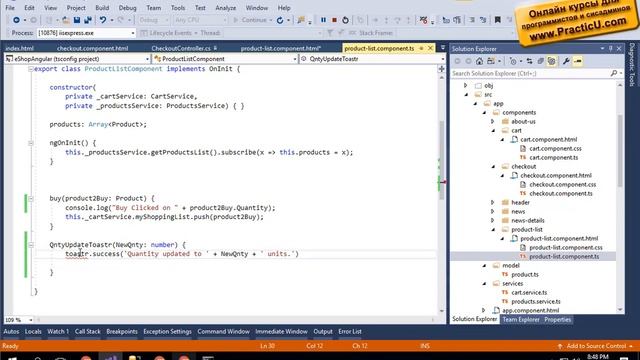Click the Open File toolbar icon
This screenshot has height=360, width=640.
click(66, 20)
